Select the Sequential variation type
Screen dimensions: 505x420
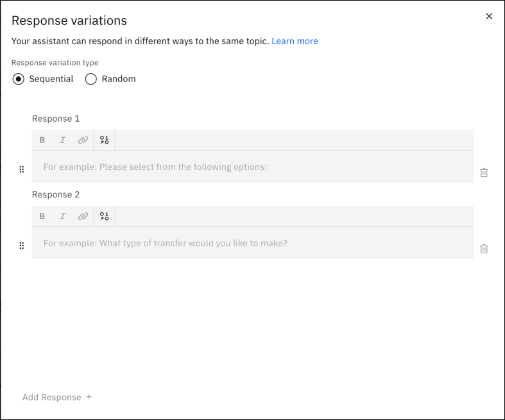[19, 80]
